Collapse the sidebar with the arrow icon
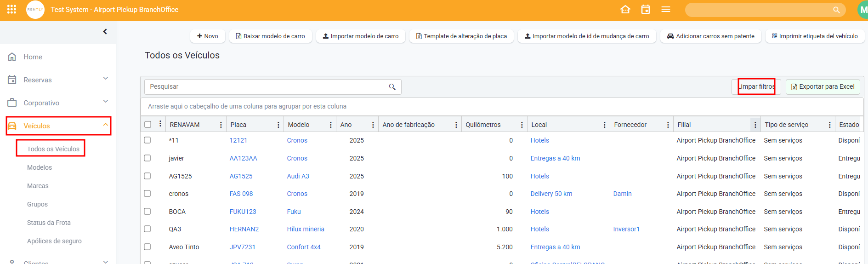Image resolution: width=868 pixels, height=264 pixels. [105, 32]
